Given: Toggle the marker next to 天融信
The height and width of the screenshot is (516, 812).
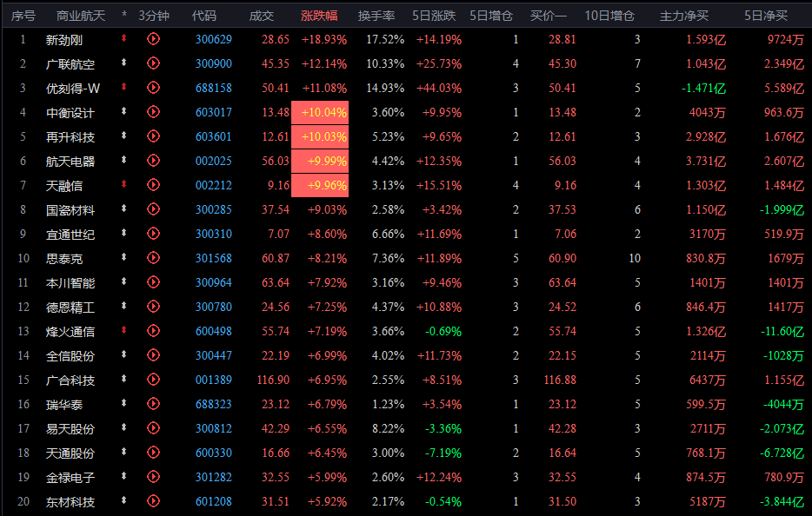Looking at the screenshot, I should pos(124,185).
